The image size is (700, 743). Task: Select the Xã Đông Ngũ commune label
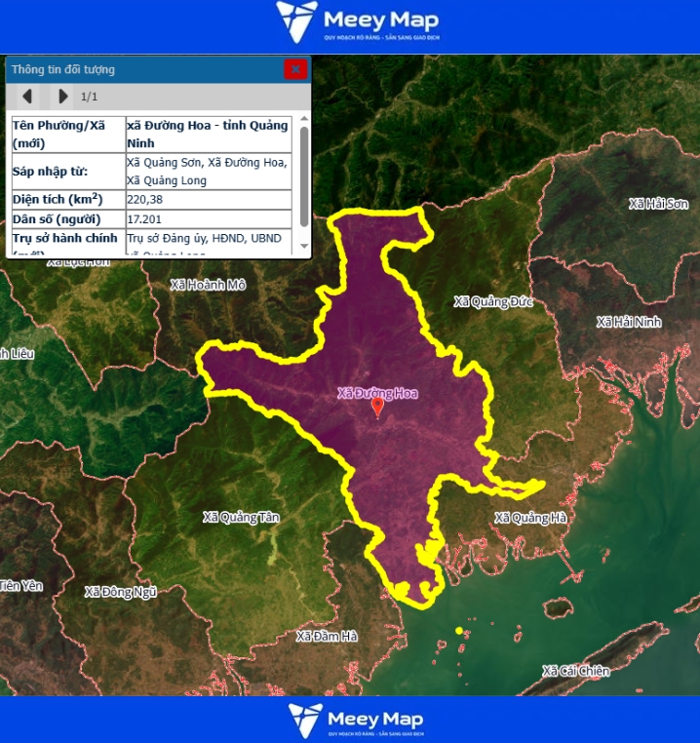120,592
